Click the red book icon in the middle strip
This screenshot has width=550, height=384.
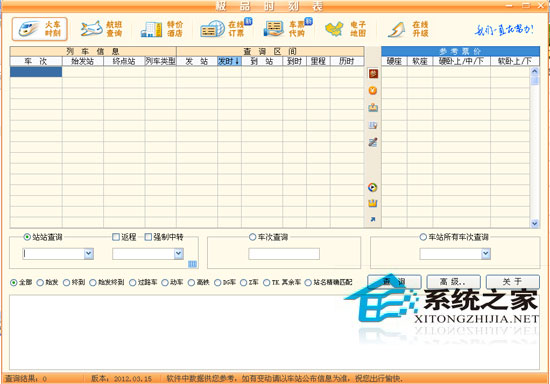coord(373,74)
